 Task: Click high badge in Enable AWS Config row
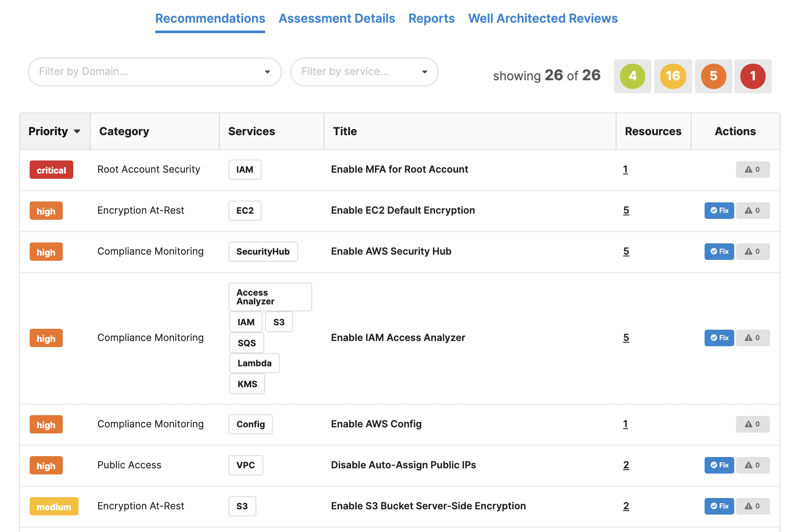point(46,425)
